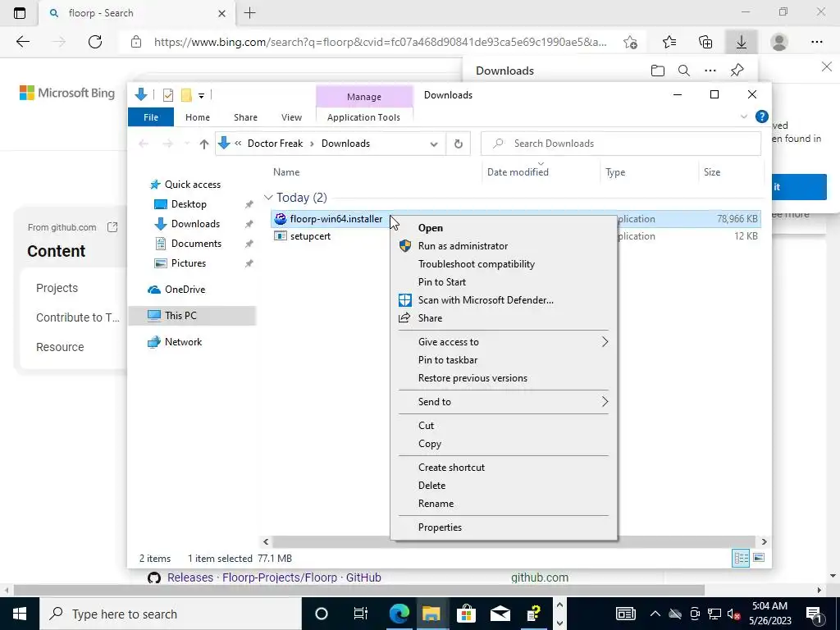Screen dimensions: 840x630
Task: Collapse the Today (2) group
Action: coord(268,198)
